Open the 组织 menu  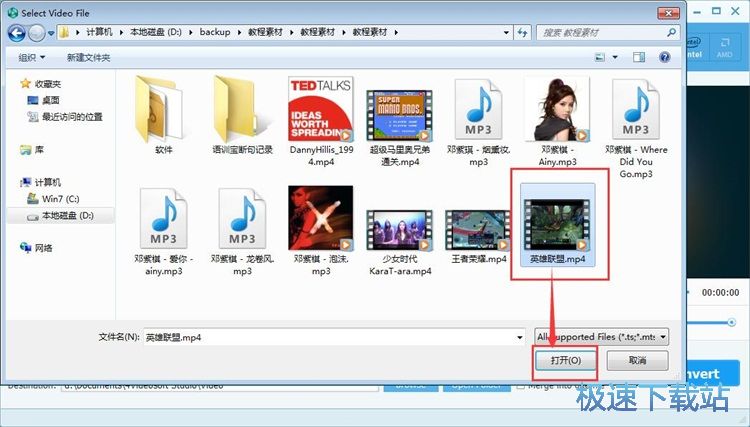[x=32, y=57]
